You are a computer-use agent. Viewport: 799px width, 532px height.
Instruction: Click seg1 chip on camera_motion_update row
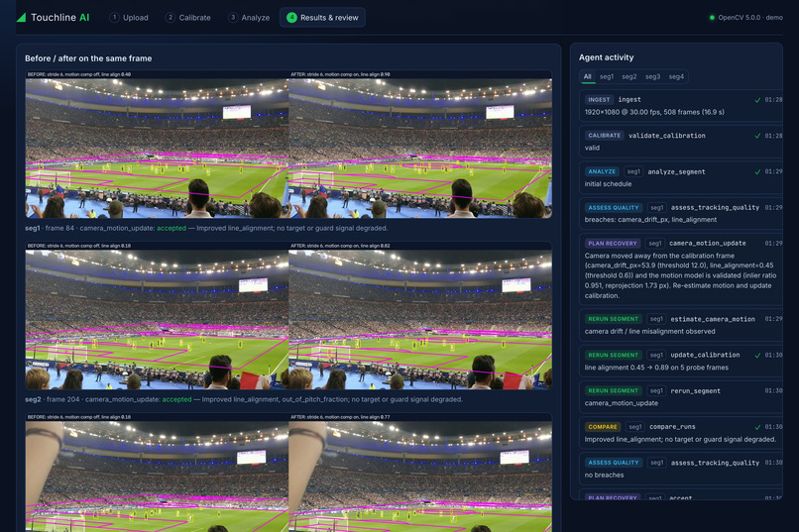[x=655, y=244]
